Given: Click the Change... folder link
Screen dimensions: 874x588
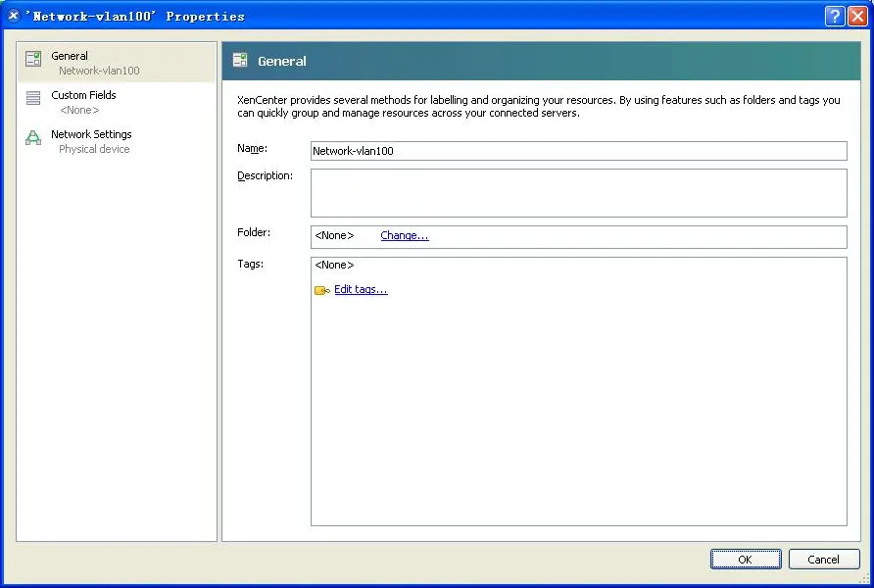Looking at the screenshot, I should pos(405,235).
